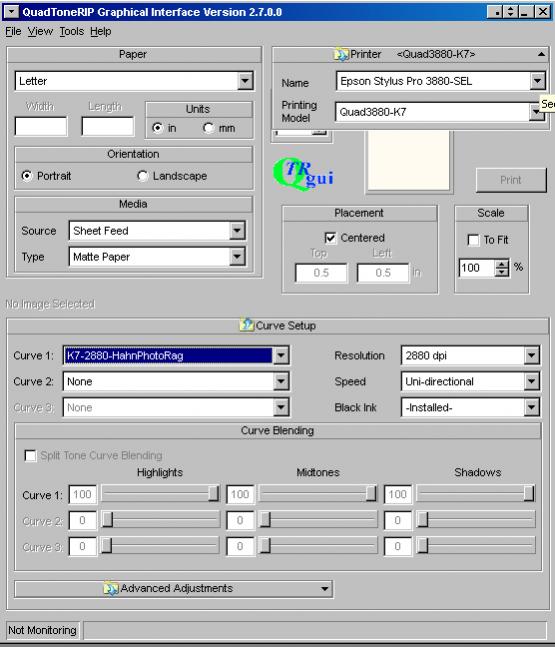The image size is (555, 647).
Task: Open the Resolution dropdown
Action: (x=531, y=355)
